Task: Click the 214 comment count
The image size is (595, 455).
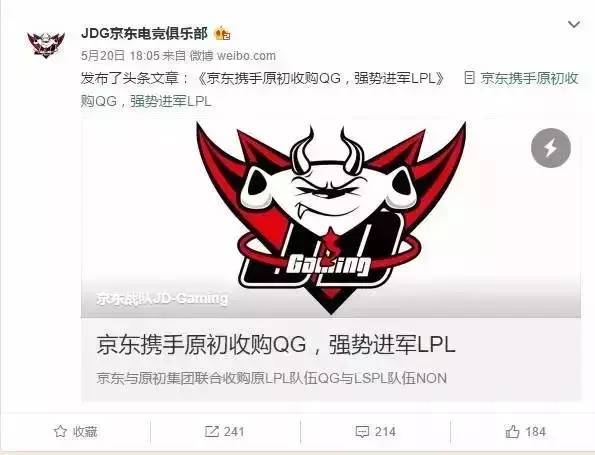Action: [385, 432]
